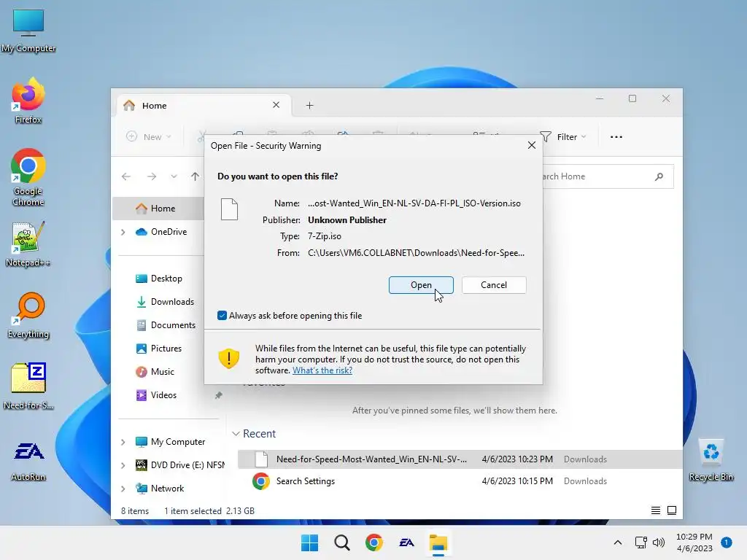This screenshot has height=560, width=747.
Task: Switch to large thumbnails view
Action: point(672,510)
